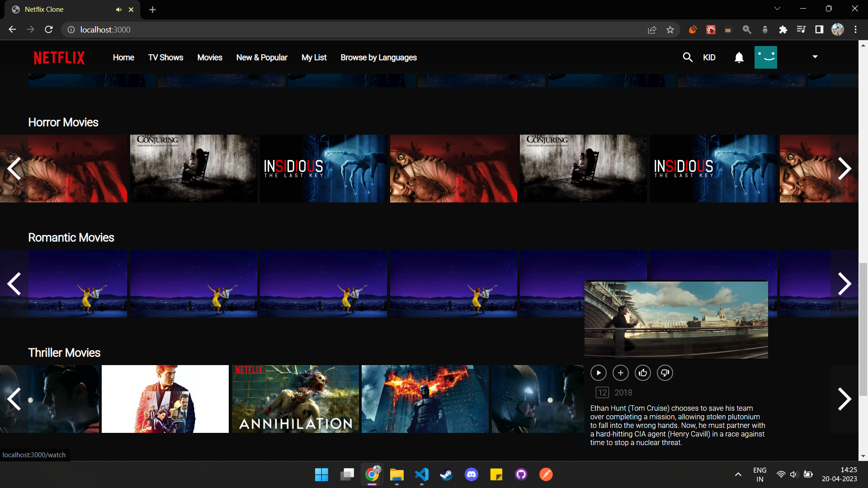Advance the Horror Movies carousel right
This screenshot has height=488, width=868.
click(x=845, y=169)
